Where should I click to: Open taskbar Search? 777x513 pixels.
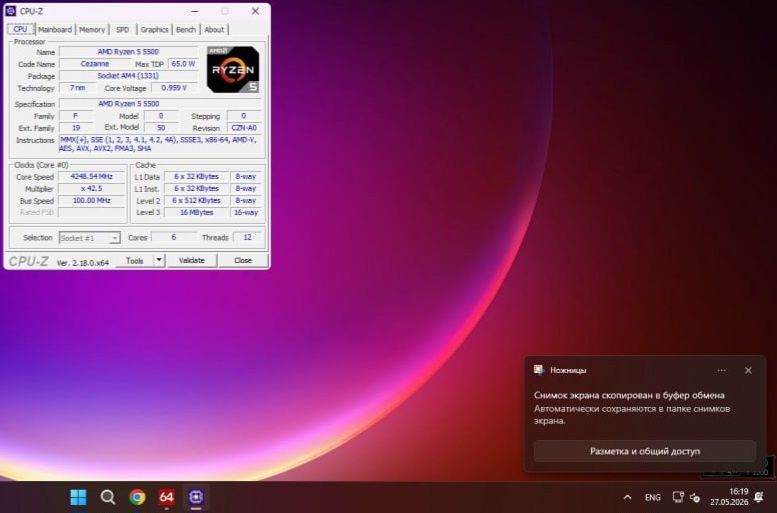108,497
